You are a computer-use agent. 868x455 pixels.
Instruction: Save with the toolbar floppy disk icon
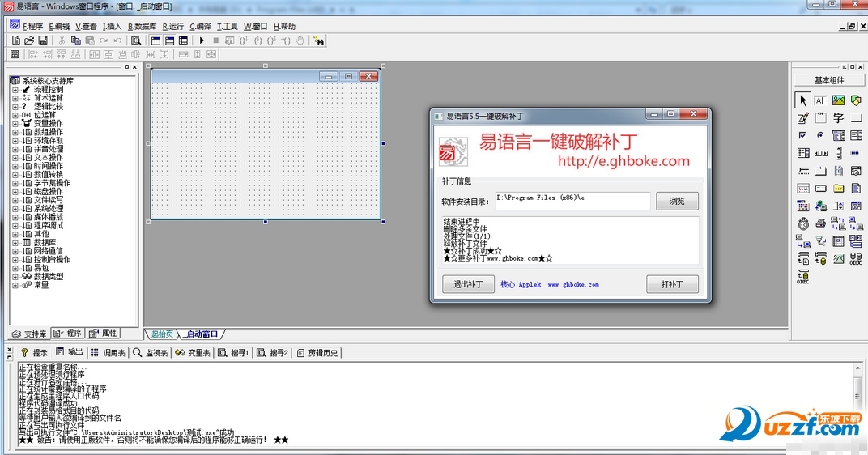point(43,40)
